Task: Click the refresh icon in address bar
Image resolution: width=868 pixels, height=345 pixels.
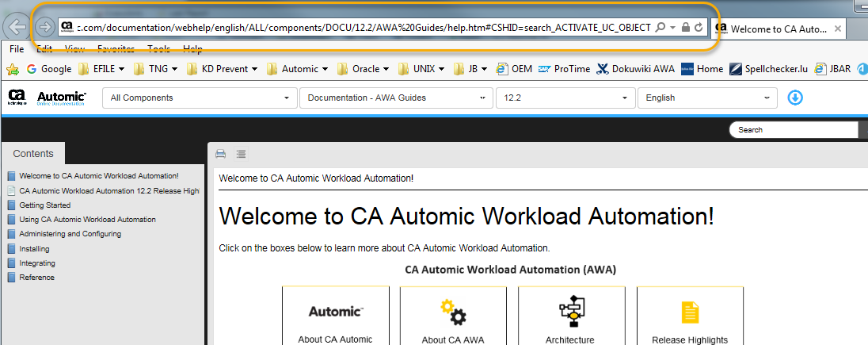Action: (x=699, y=27)
